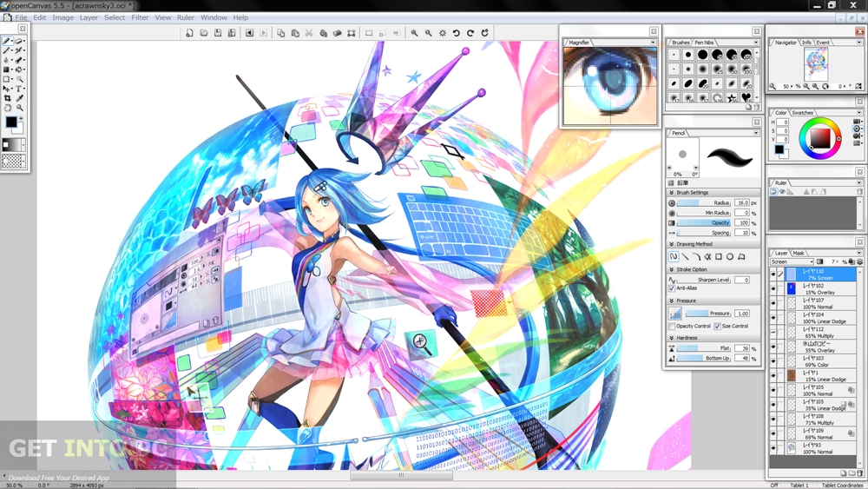Open the Brushes panel options menu arrow

pos(756,42)
